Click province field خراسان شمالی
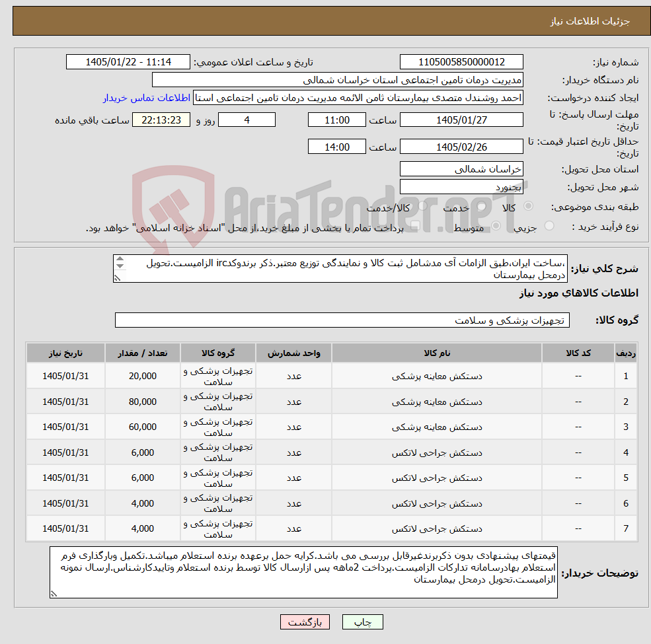Screen dimensions: 651x644 (x=461, y=169)
